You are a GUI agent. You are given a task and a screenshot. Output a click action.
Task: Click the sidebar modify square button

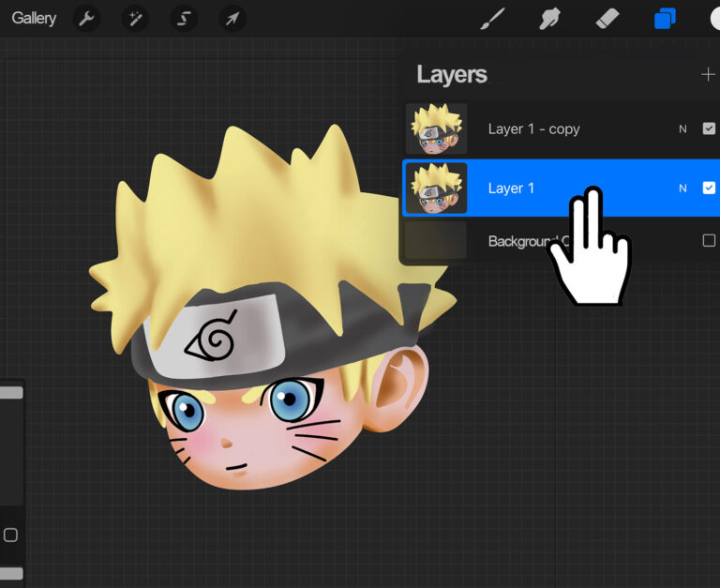pyautogui.click(x=10, y=535)
